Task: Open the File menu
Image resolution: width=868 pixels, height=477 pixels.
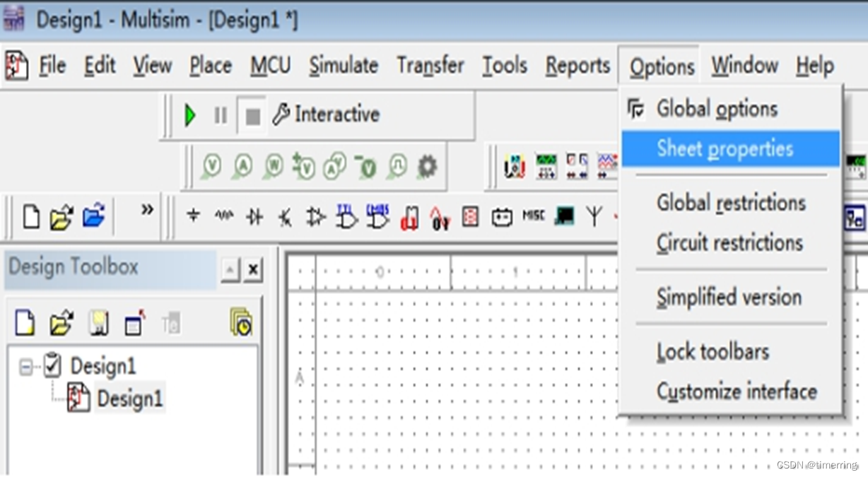Action: coord(53,66)
